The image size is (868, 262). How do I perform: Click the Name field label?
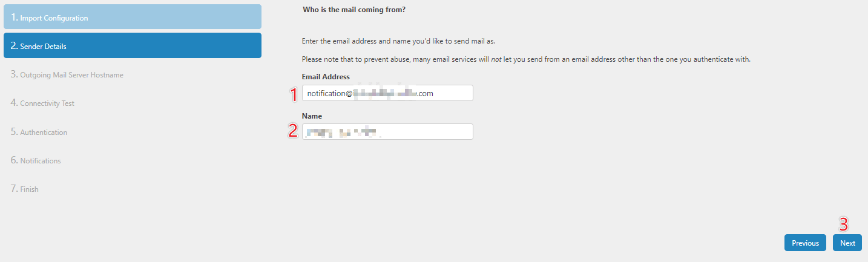[312, 116]
